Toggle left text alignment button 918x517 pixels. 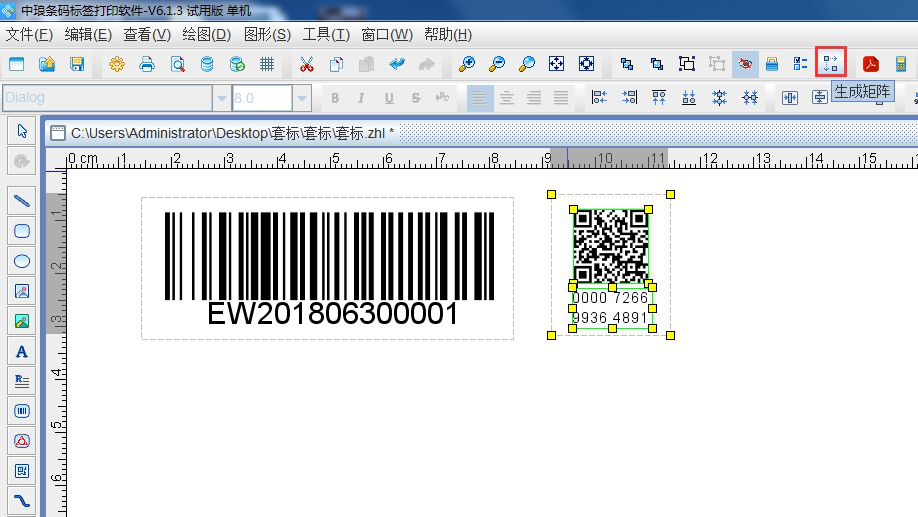tap(480, 97)
